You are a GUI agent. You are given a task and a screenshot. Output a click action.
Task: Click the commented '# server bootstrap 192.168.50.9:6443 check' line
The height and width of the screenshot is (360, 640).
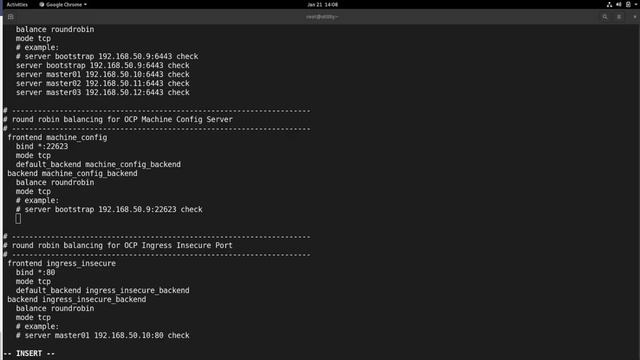click(107, 56)
